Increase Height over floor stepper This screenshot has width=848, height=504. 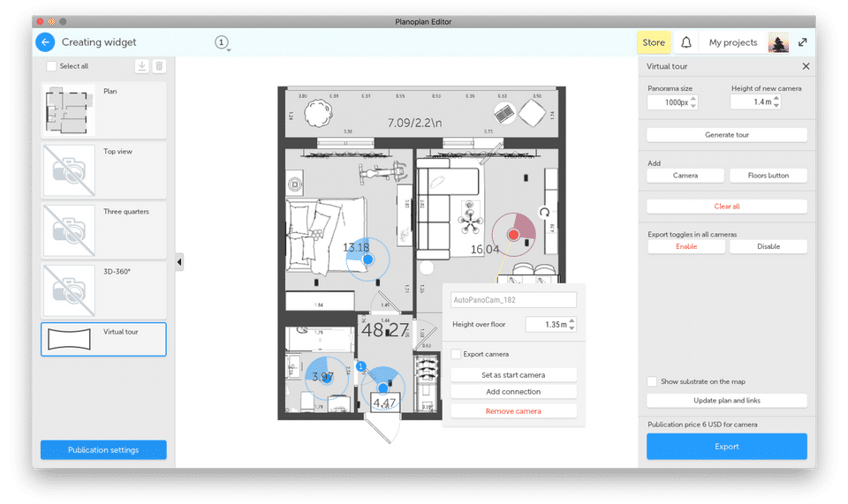(x=572, y=321)
